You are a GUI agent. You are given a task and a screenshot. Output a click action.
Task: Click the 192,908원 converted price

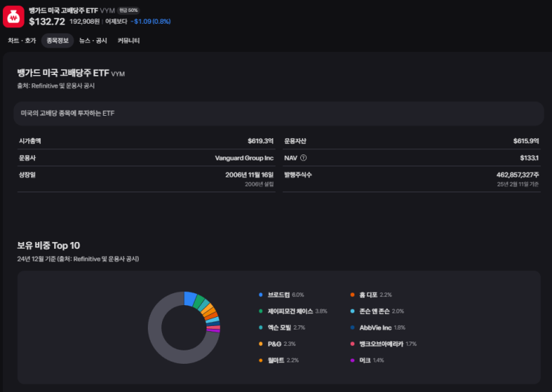(x=85, y=22)
